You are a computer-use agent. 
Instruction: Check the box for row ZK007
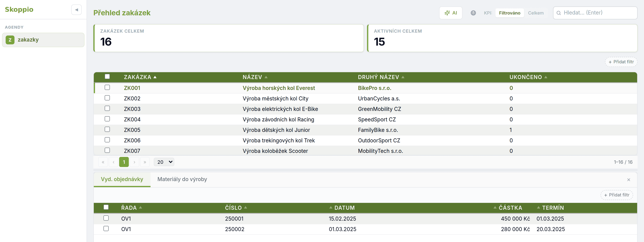pyautogui.click(x=107, y=151)
